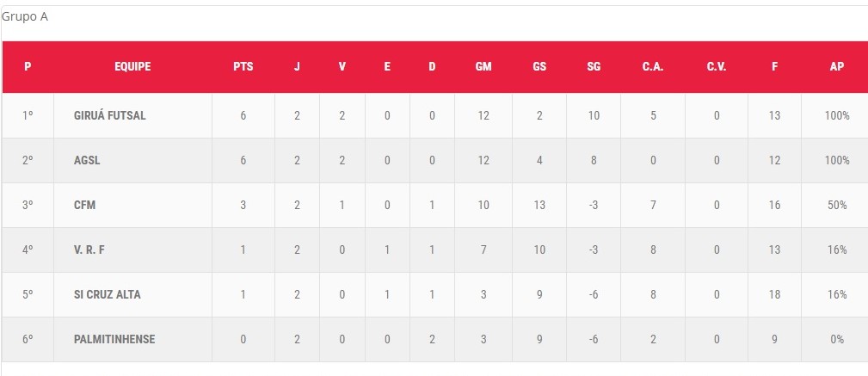Image resolution: width=868 pixels, height=376 pixels.
Task: Select the V. R. F team name
Action: click(90, 250)
